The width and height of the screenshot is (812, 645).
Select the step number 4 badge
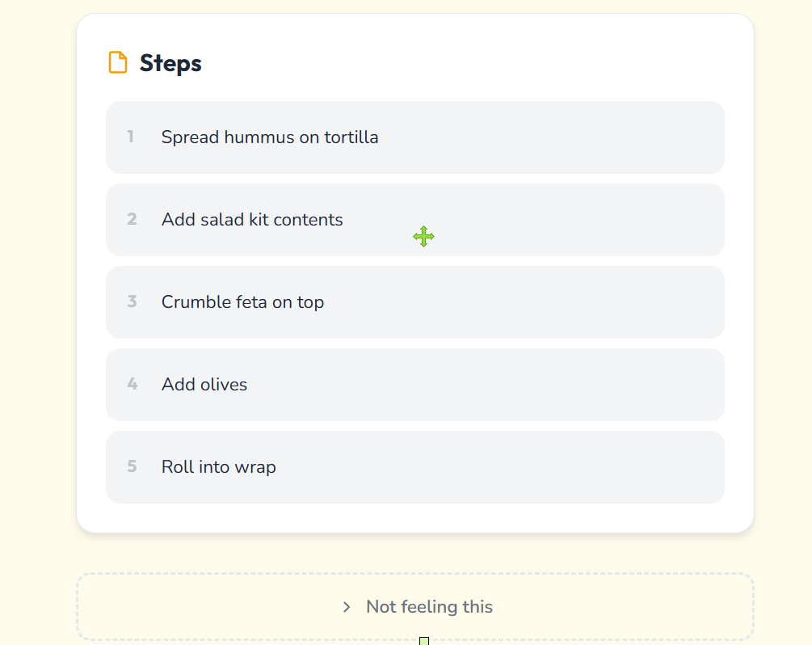[132, 385]
